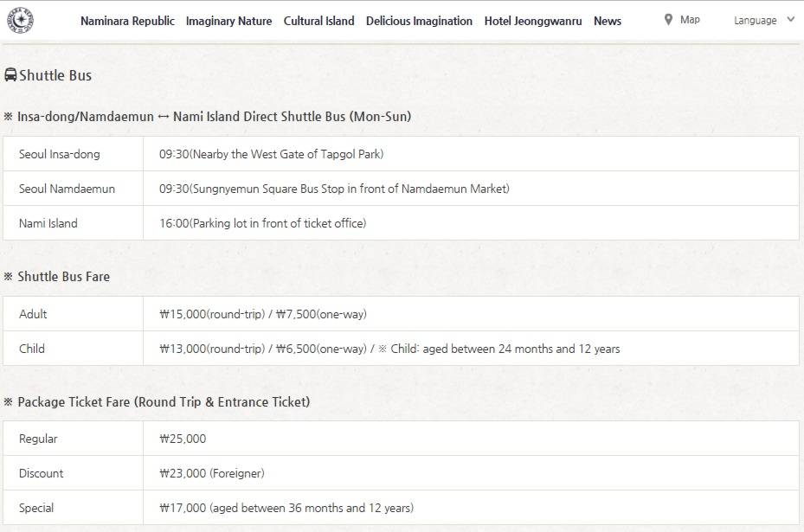Select the Discount package label

click(x=41, y=473)
